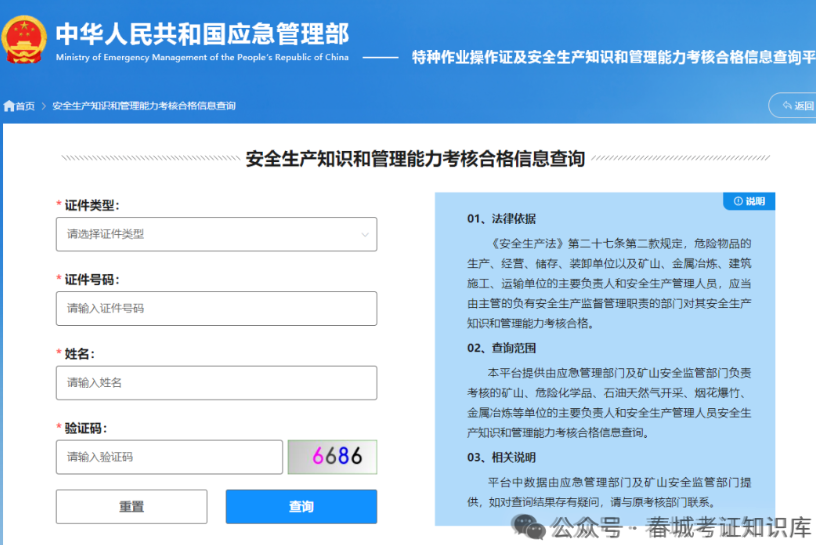Submit the form with 查询 button
This screenshot has height=545, width=816.
click(301, 507)
